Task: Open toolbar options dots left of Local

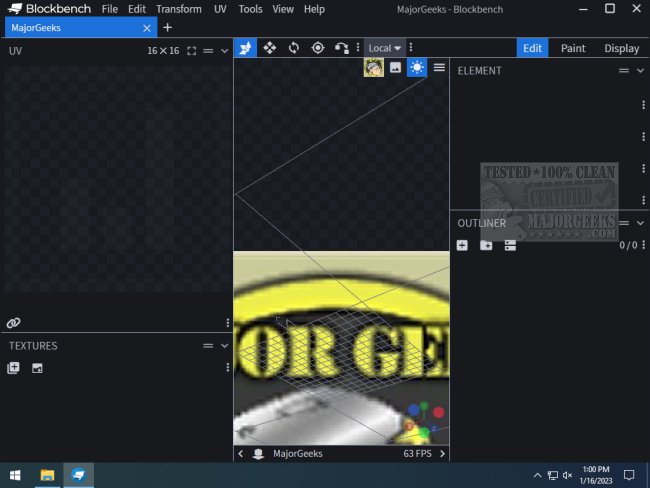Action: pos(358,48)
